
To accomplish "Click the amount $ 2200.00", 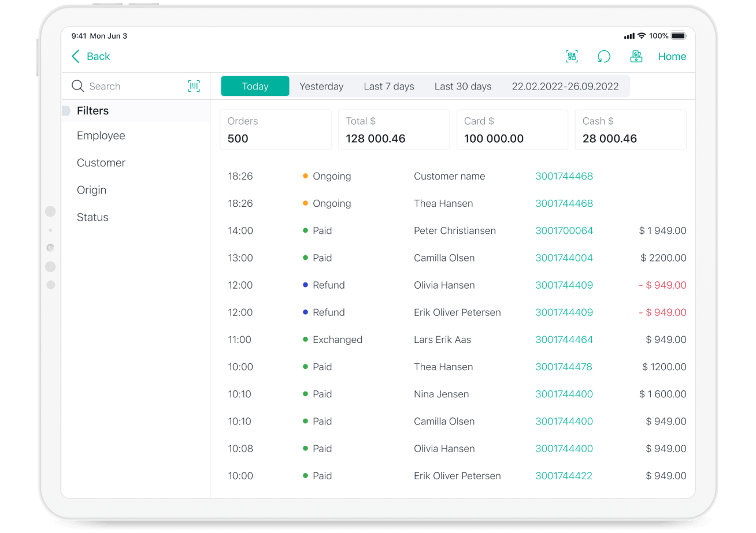I will pyautogui.click(x=664, y=258).
